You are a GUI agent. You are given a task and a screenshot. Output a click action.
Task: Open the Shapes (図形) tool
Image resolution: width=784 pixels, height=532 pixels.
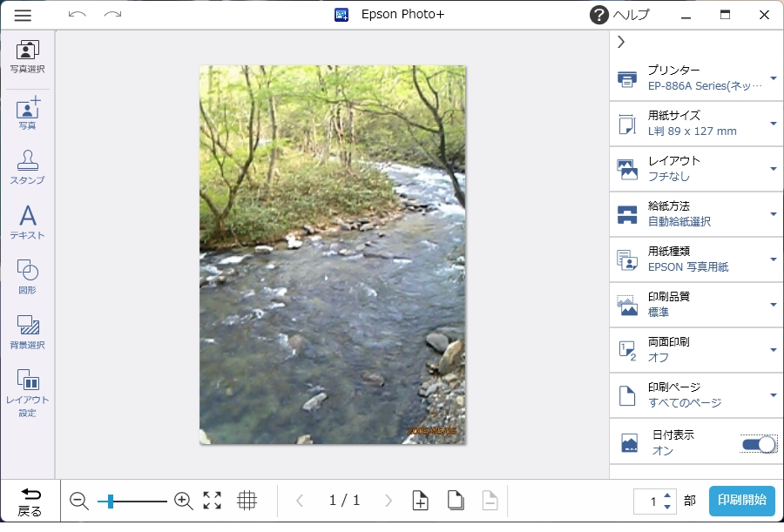point(28,275)
